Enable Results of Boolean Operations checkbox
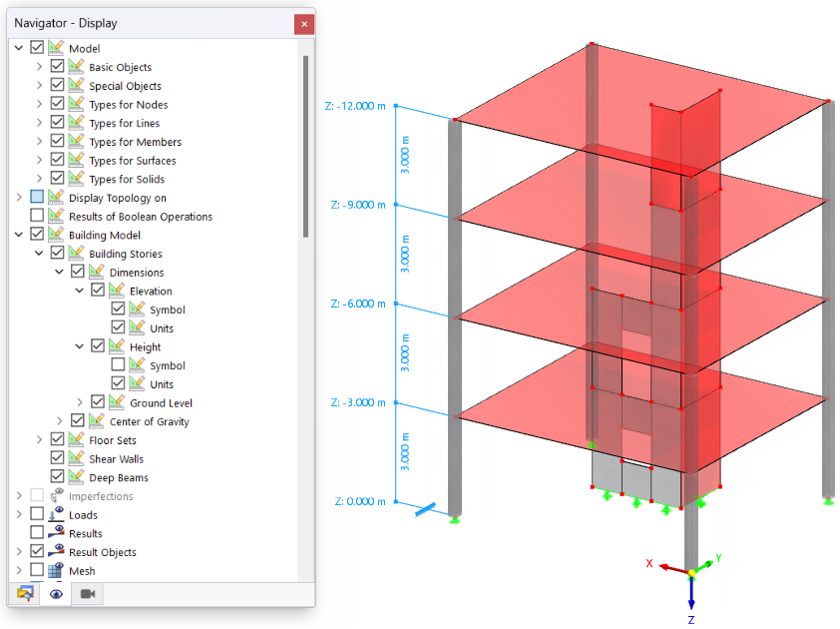Viewport: 840px width, 629px height. pos(37,216)
